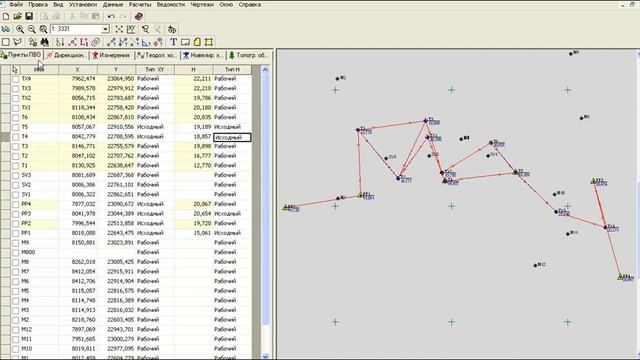Click the zoom out magnifier icon
Viewport: 640px width, 360px height.
coord(31,29)
